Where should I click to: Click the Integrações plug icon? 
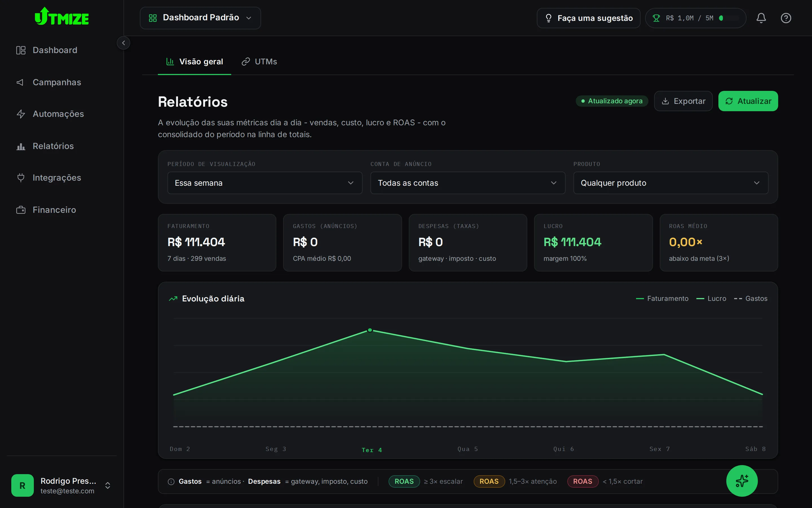[x=21, y=178]
